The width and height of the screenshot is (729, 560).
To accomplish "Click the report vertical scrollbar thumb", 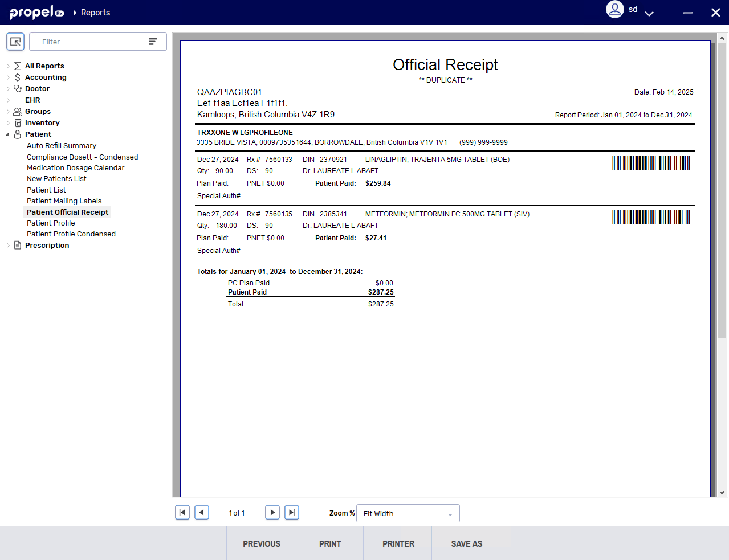I will coord(722,191).
